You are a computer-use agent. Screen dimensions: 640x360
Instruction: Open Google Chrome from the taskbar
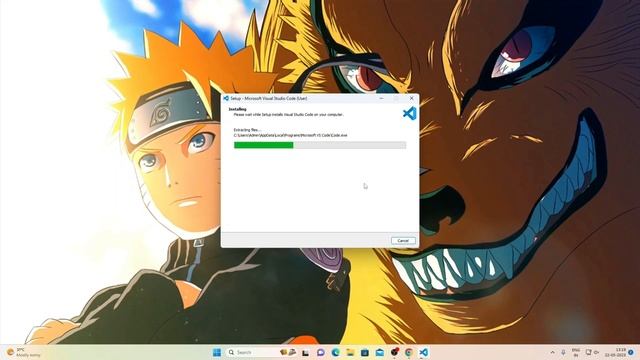(409, 352)
